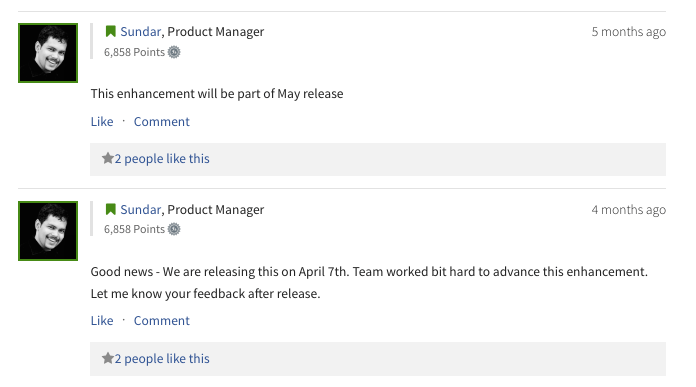This screenshot has width=696, height=387.
Task: Click the points badge icon in first post
Action: click(174, 52)
